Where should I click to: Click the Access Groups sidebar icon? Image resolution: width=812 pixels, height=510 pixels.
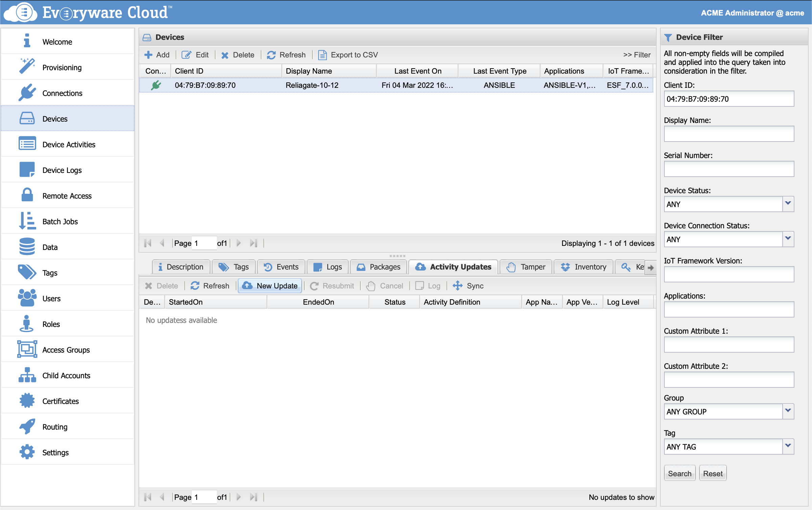(27, 349)
